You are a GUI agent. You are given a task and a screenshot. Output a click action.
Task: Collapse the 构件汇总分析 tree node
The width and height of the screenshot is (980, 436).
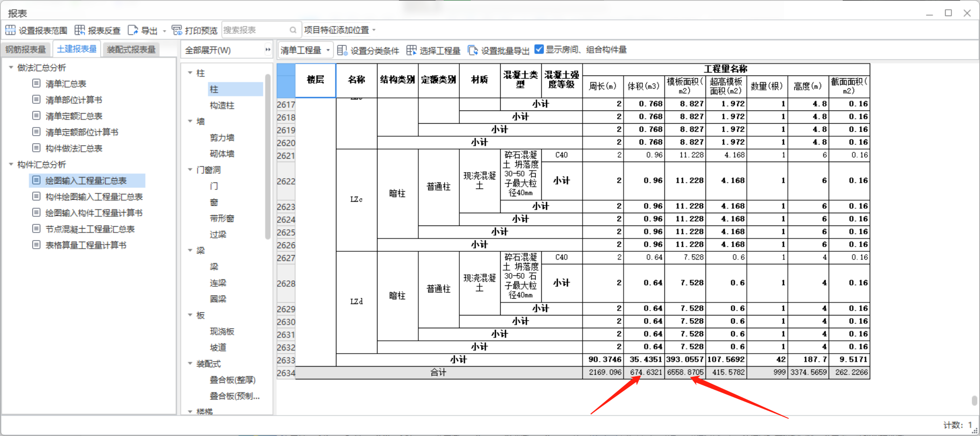(x=11, y=164)
